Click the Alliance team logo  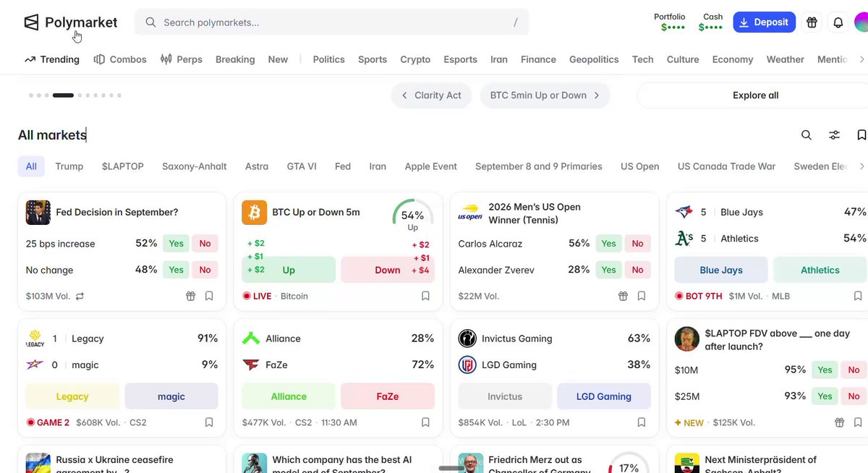(x=251, y=338)
